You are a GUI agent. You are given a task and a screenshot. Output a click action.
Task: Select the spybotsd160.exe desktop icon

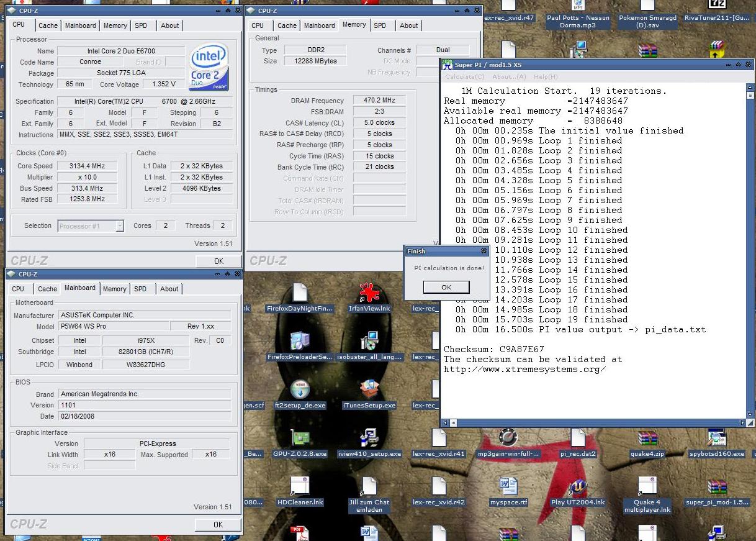click(x=717, y=439)
